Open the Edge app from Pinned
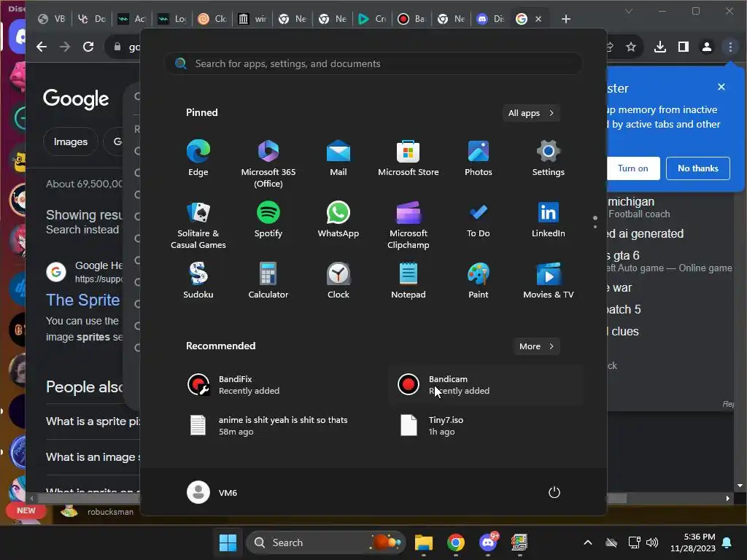 198,158
